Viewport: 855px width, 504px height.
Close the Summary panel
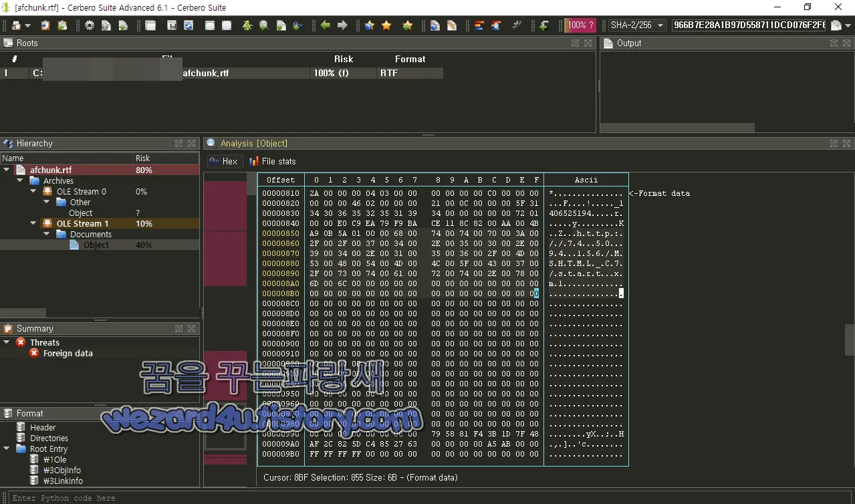click(192, 328)
